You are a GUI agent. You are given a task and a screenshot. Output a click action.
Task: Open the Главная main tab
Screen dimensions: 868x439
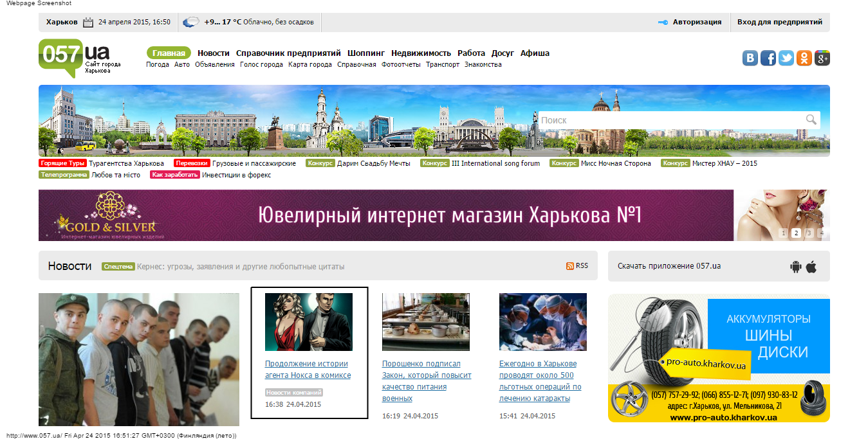(169, 53)
